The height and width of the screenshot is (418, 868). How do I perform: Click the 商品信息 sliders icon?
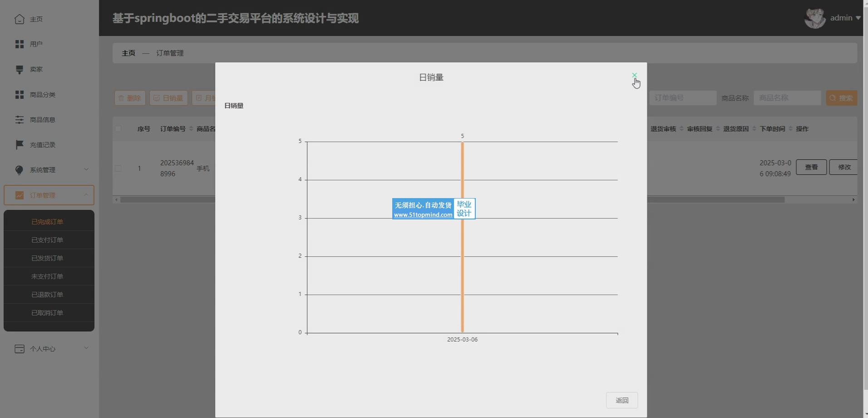coord(20,119)
